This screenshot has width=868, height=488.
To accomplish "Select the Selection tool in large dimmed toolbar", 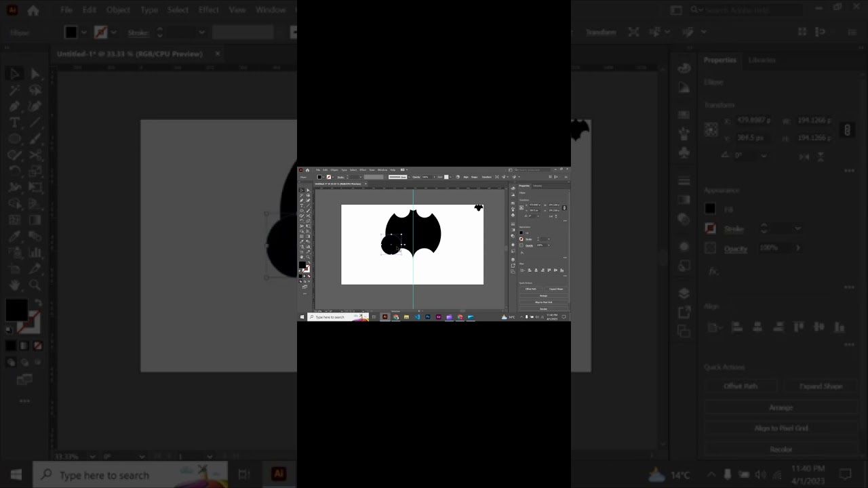I will coord(14,73).
